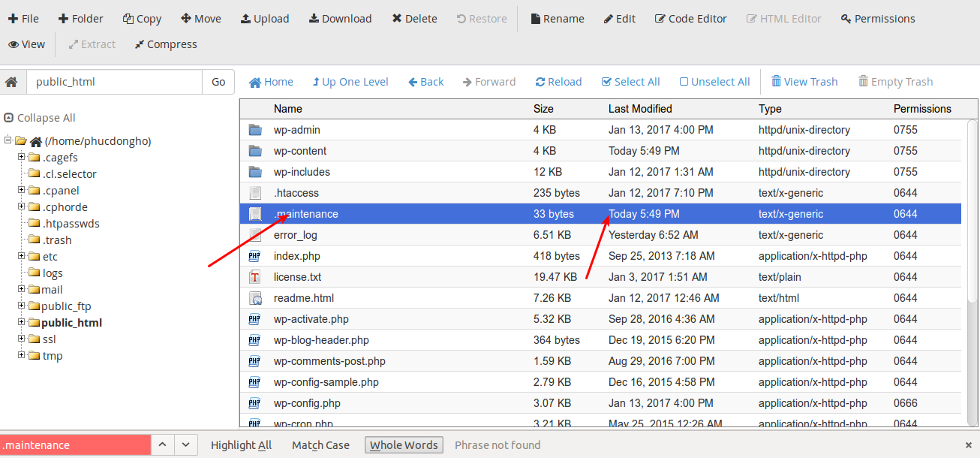The width and height of the screenshot is (980, 458).
Task: Expand the .cphorde tree folder
Action: click(x=22, y=207)
